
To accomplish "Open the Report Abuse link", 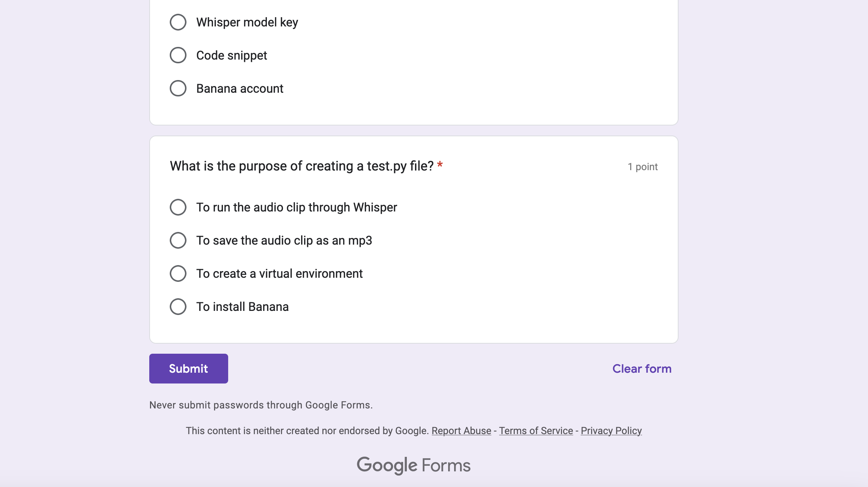I will pos(461,431).
